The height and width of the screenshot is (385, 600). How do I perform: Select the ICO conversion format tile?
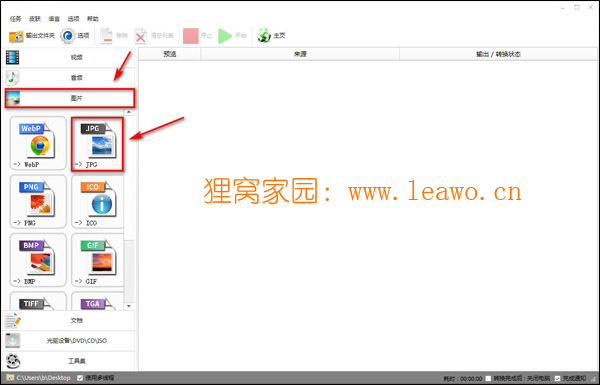(x=97, y=202)
